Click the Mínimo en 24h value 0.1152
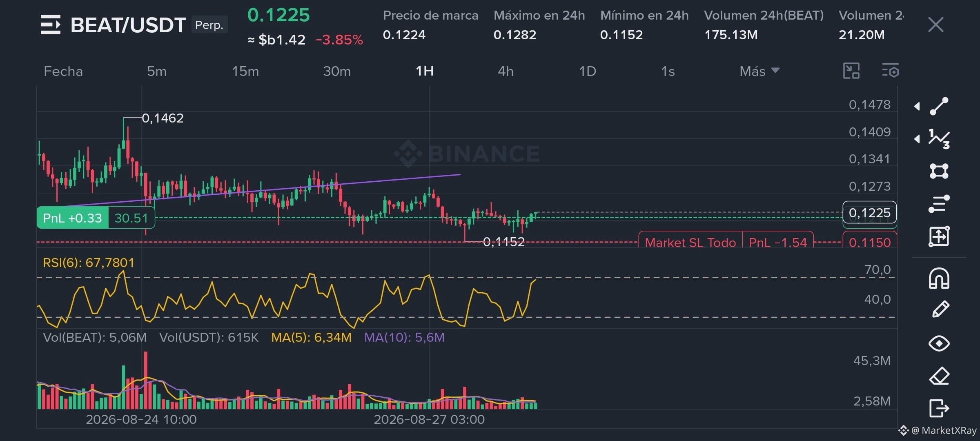This screenshot has height=441, width=980. pos(621,35)
